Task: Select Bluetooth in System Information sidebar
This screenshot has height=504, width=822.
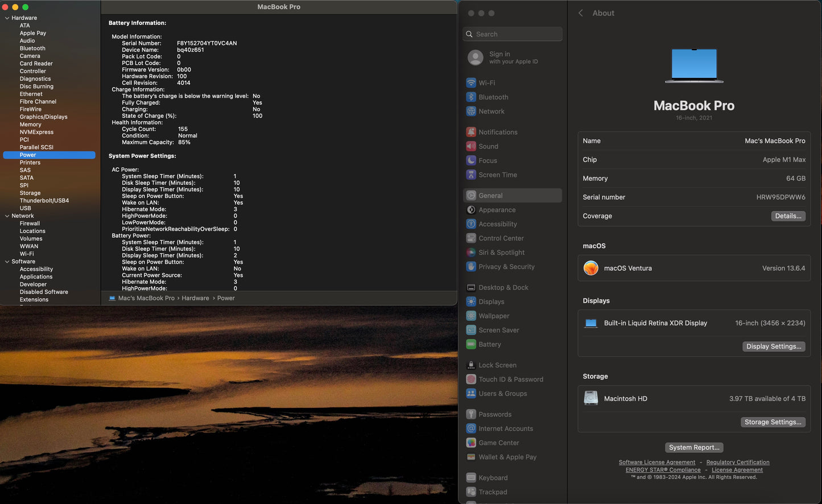Action: [x=32, y=48]
